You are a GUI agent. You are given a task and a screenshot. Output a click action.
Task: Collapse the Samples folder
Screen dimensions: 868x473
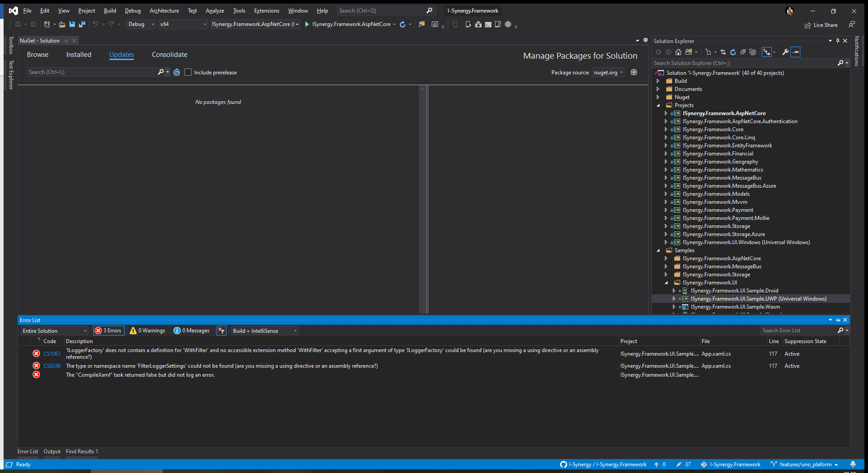pos(658,250)
